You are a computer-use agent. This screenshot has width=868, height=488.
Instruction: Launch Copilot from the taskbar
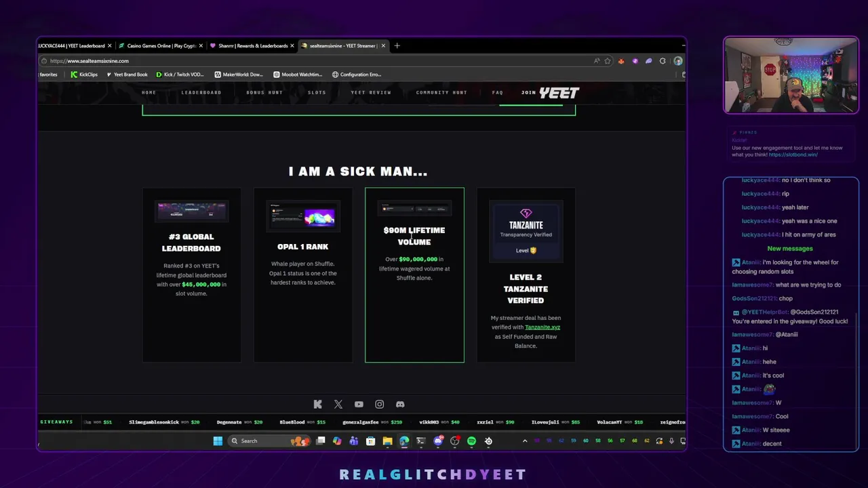tap(337, 441)
